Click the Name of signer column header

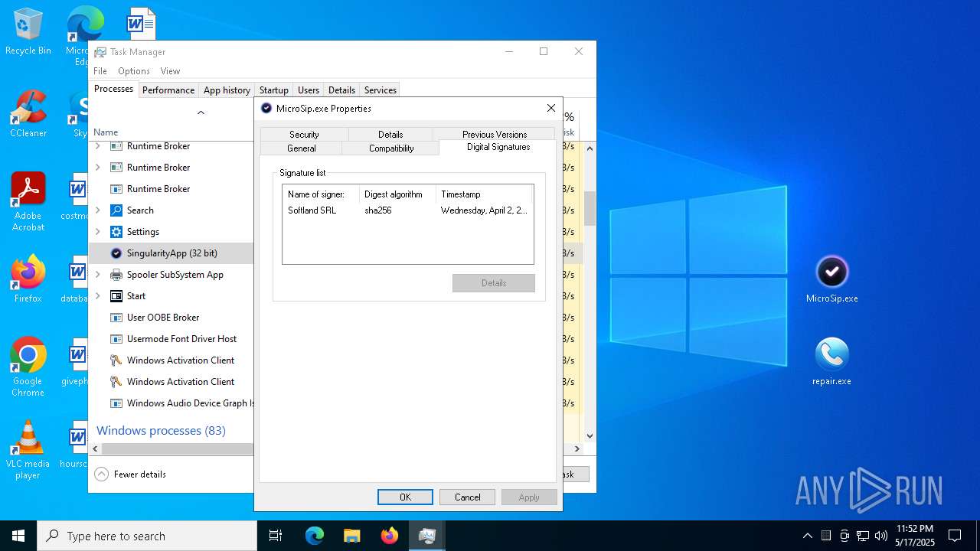(321, 194)
